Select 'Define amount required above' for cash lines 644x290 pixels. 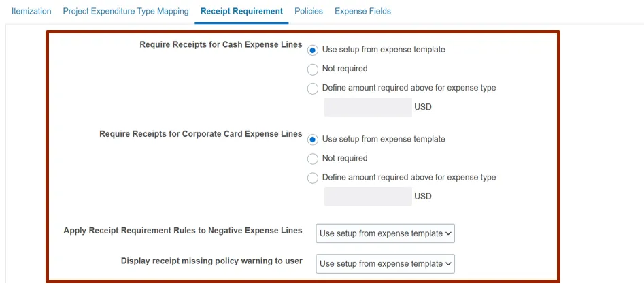coord(313,88)
